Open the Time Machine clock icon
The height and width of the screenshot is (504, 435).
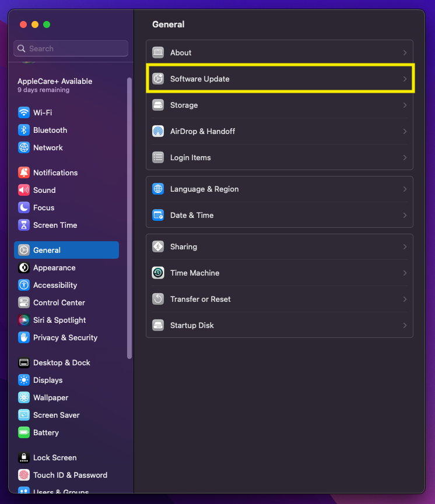coord(158,273)
